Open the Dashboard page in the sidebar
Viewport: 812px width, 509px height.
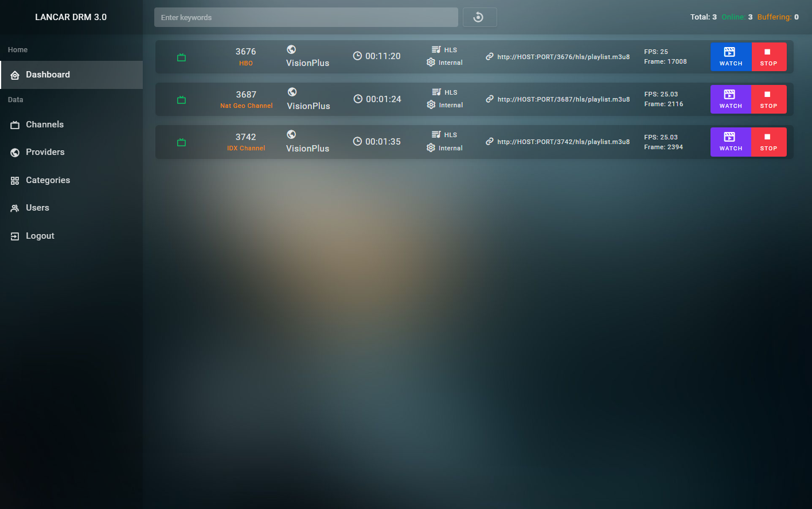coord(48,75)
